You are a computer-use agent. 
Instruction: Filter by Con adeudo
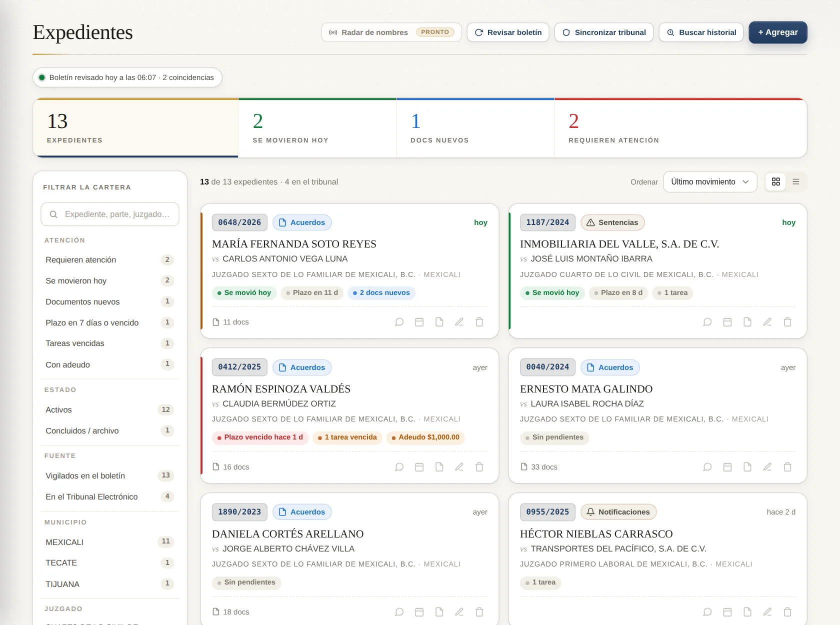[x=109, y=364]
